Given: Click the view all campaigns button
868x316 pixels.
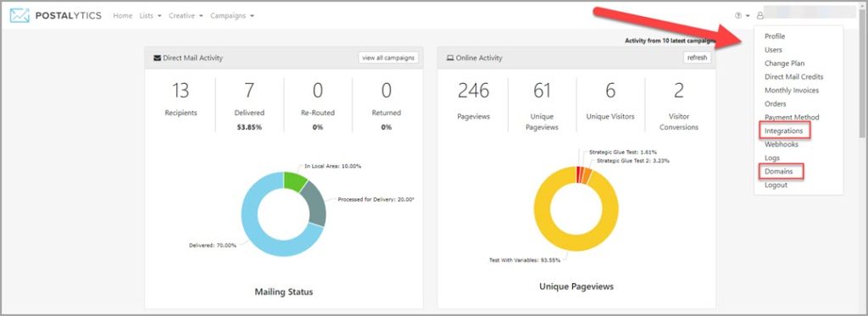Looking at the screenshot, I should coord(388,58).
